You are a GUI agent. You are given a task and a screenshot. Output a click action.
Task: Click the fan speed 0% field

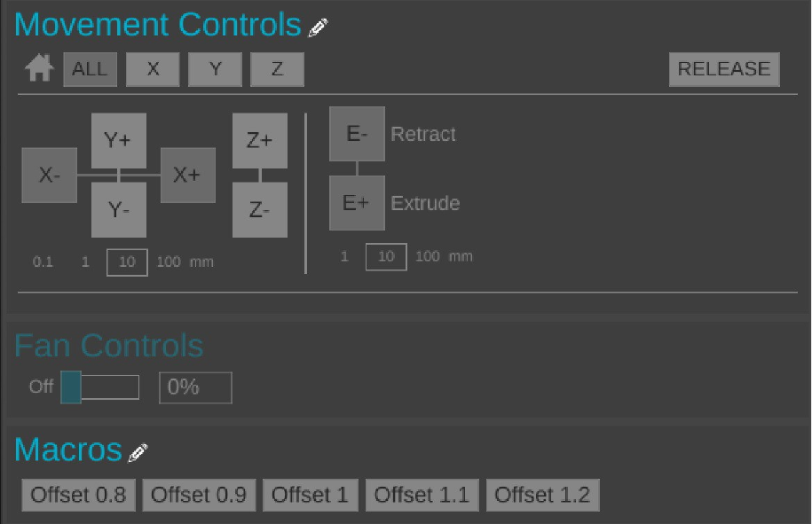[195, 387]
